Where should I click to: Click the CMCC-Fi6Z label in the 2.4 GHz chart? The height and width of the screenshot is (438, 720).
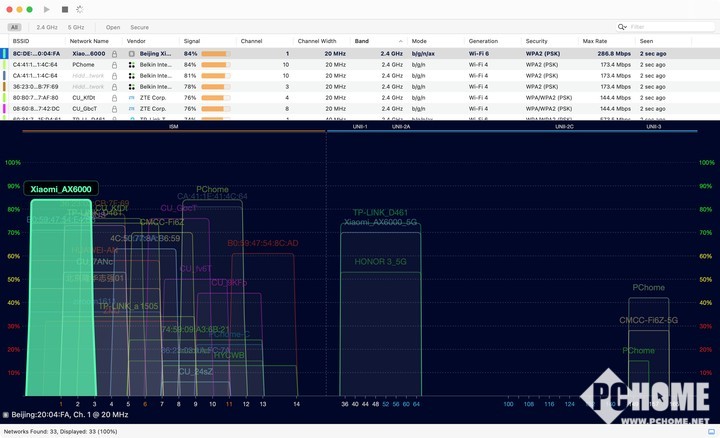[x=162, y=222]
